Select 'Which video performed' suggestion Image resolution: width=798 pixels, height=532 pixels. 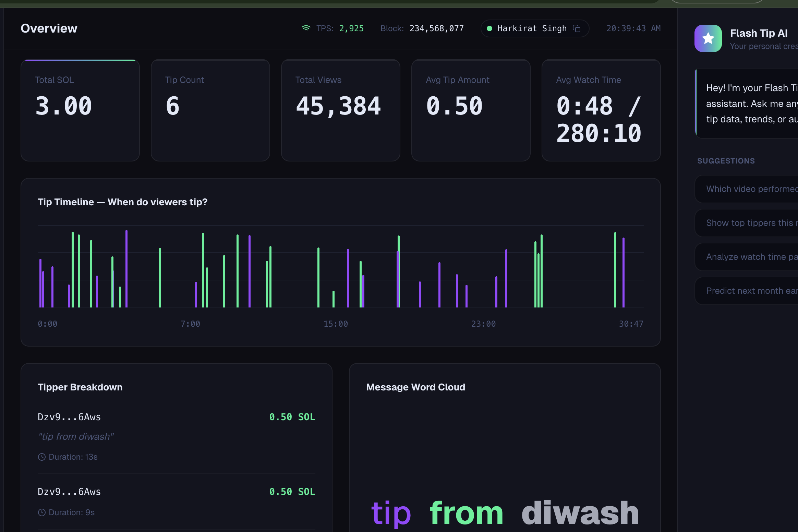(751, 189)
